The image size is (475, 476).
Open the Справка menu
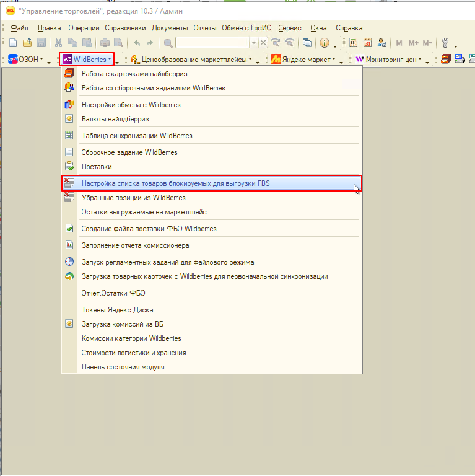349,28
